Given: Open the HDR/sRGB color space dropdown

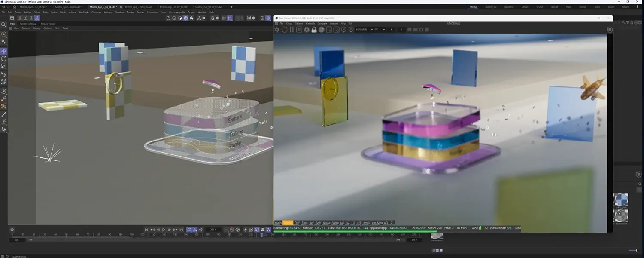Looking at the screenshot, I should point(364,30).
